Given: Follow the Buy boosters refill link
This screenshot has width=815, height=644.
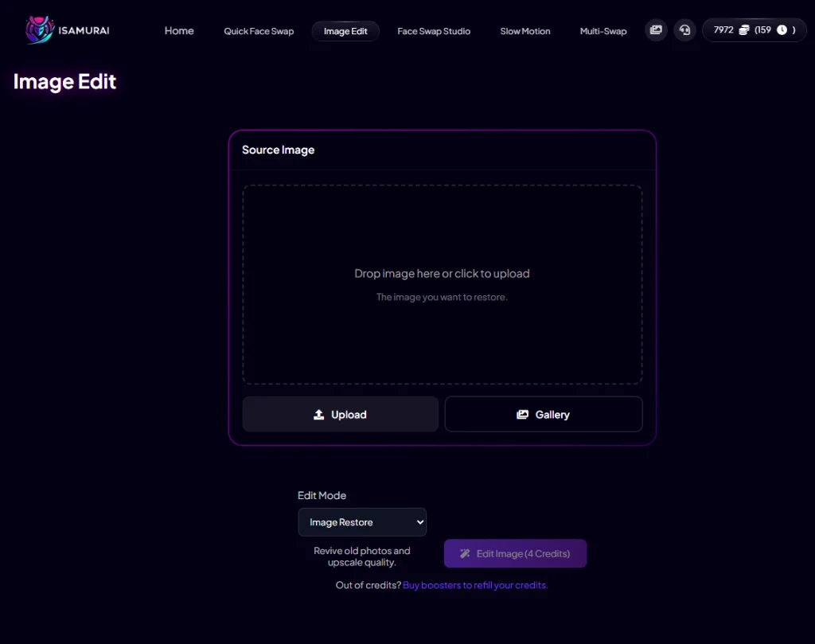Looking at the screenshot, I should click(x=475, y=585).
